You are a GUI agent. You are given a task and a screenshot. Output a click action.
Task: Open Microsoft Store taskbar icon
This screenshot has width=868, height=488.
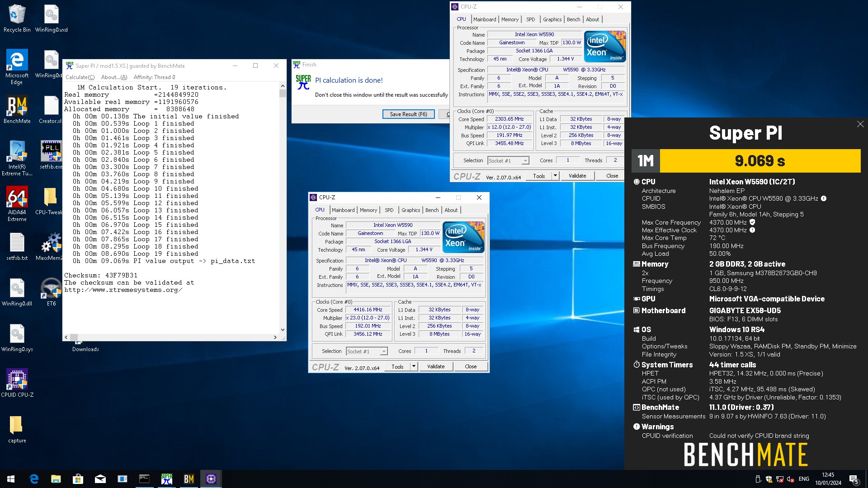tap(78, 479)
